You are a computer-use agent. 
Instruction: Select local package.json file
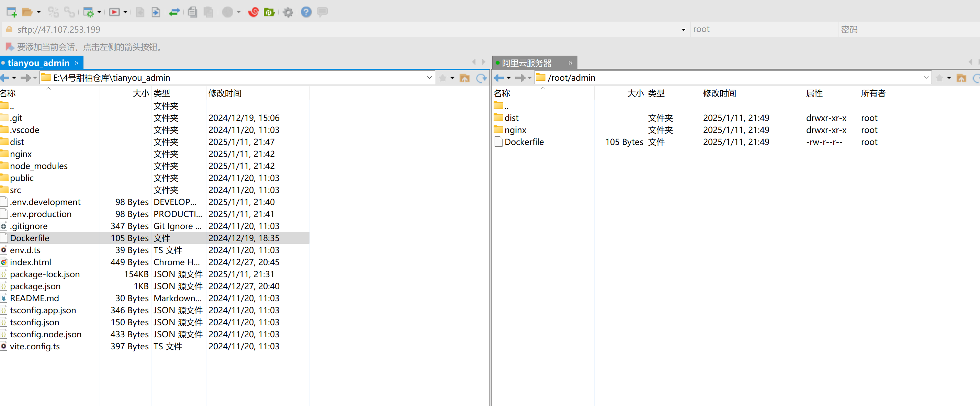(35, 286)
